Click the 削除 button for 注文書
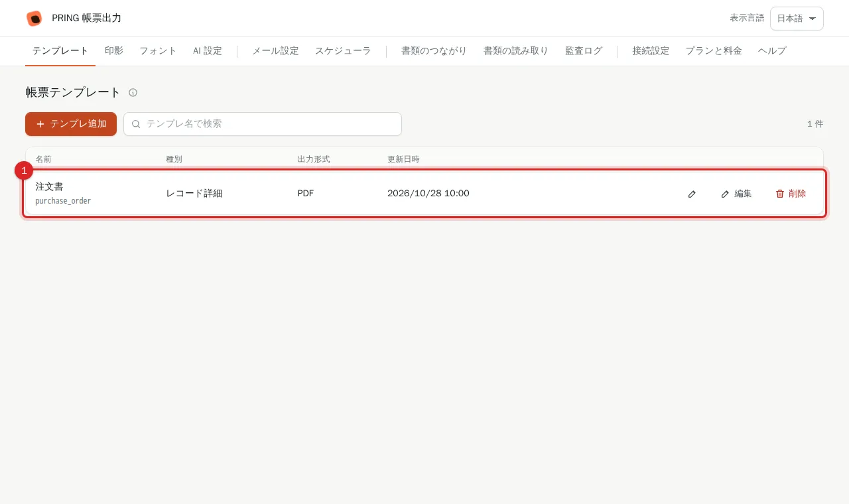The width and height of the screenshot is (849, 504). coord(791,194)
